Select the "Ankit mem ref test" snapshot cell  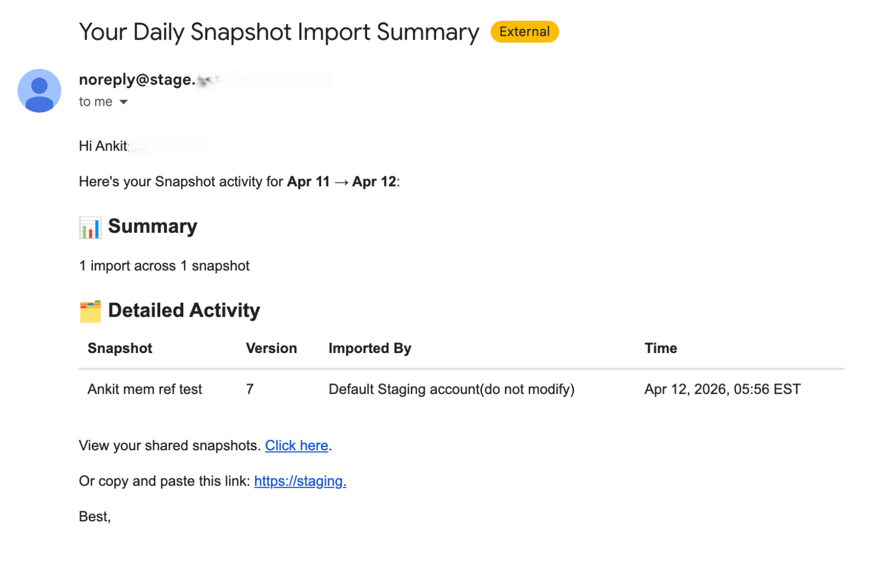[x=145, y=389]
